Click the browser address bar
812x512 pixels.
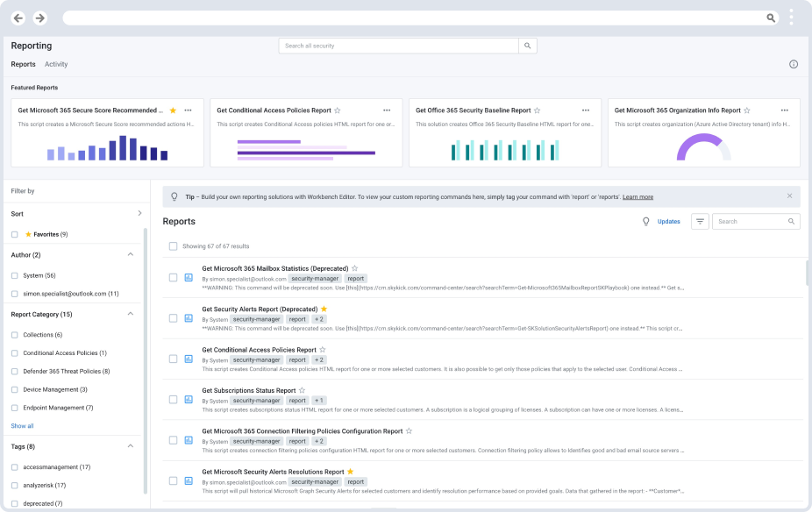[x=421, y=18]
